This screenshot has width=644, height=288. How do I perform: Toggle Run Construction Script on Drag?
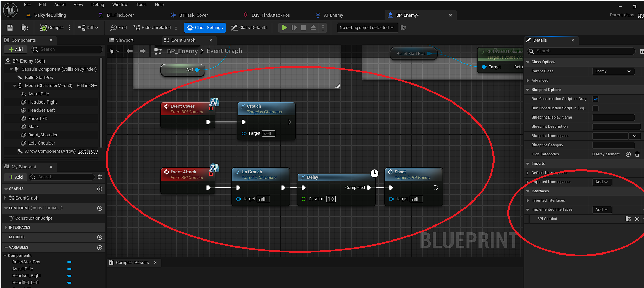[x=596, y=99]
